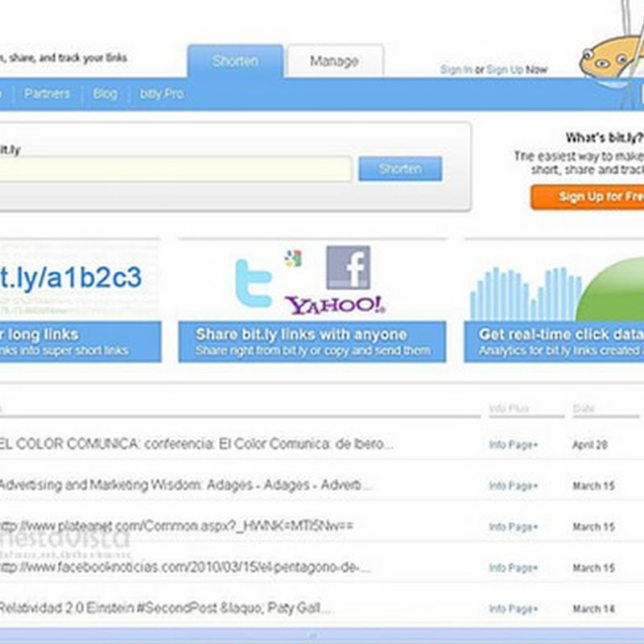644x644 pixels.
Task: Click the Share bit.ly links with anyone banner
Action: 312,341
